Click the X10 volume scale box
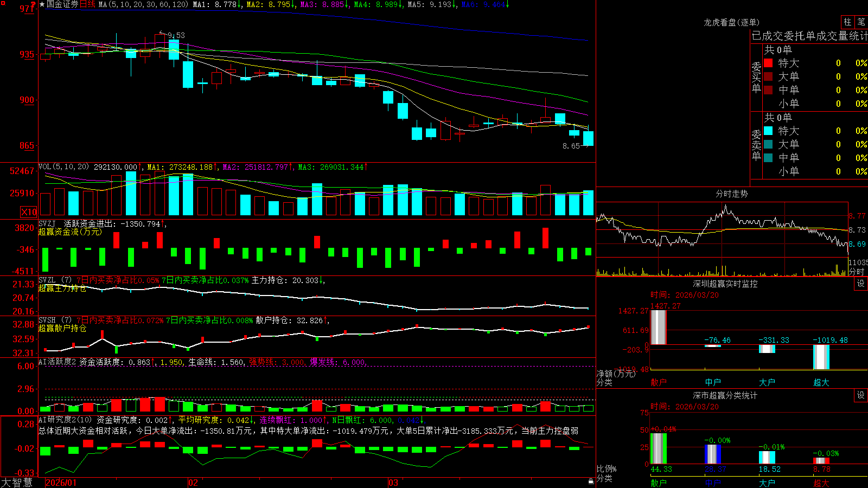 tap(29, 212)
